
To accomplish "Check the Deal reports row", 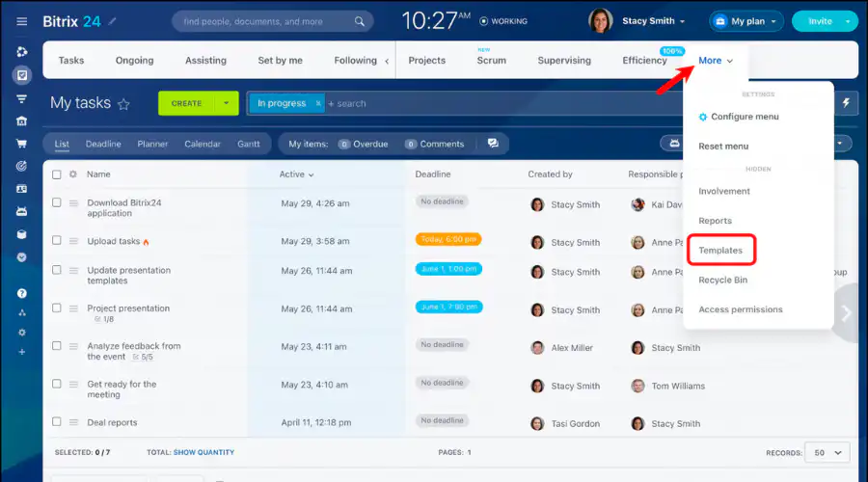I will point(57,421).
